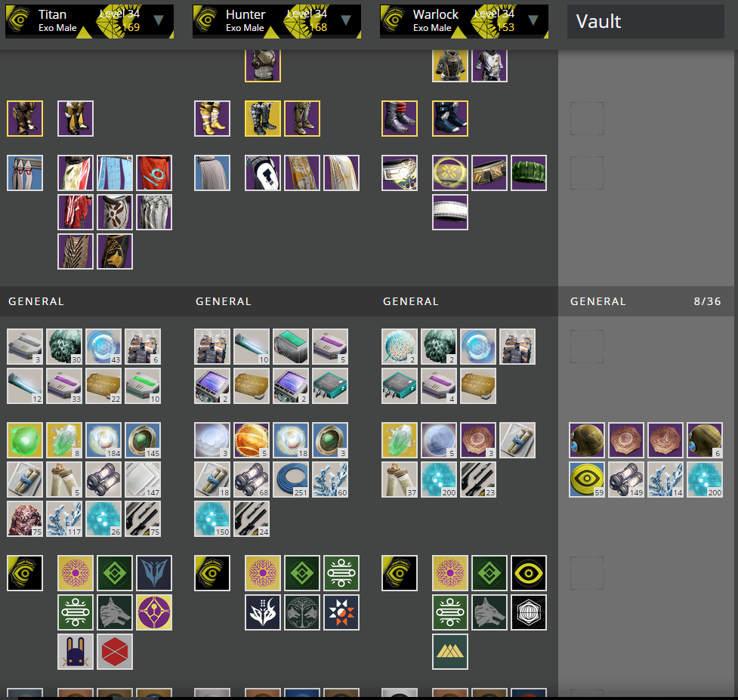Expand the Titan character dropdown arrow
The image size is (738, 700).
159,20
